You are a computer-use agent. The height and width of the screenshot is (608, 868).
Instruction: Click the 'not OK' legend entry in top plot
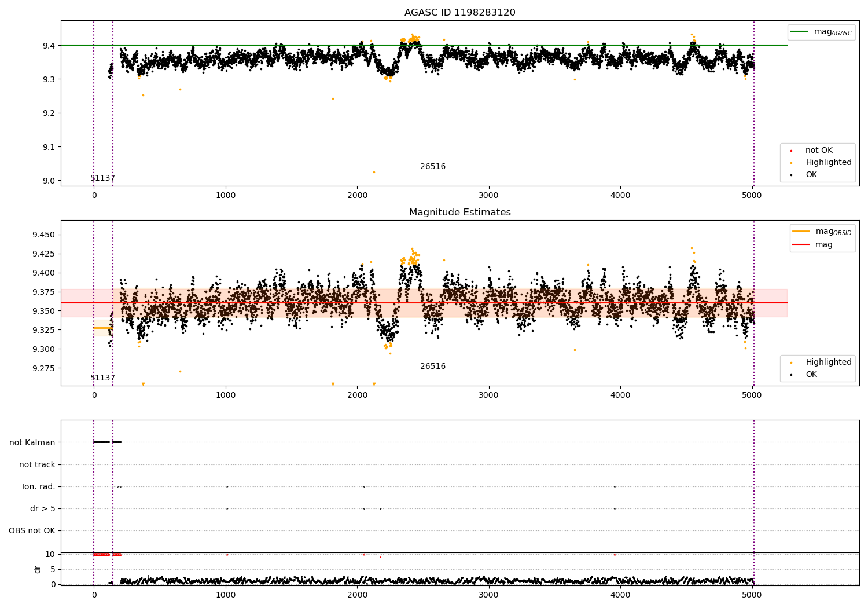(x=819, y=151)
